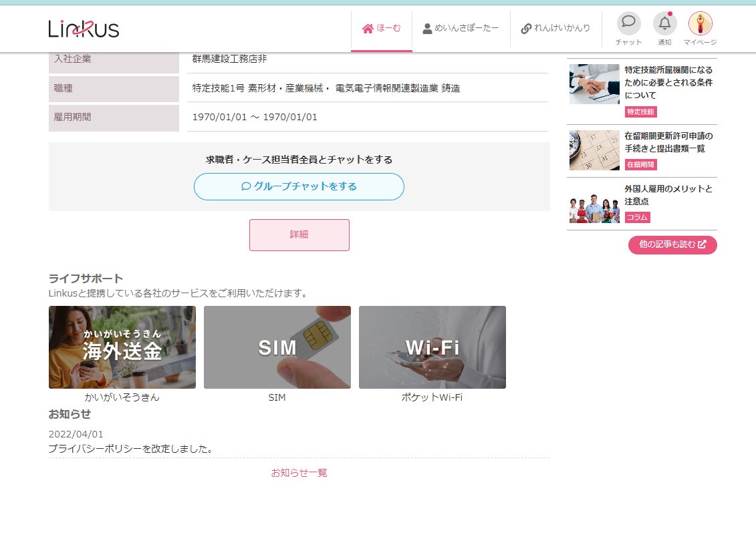
Task: Open 外国人雇用のメリットと注意点 article
Action: click(668, 195)
